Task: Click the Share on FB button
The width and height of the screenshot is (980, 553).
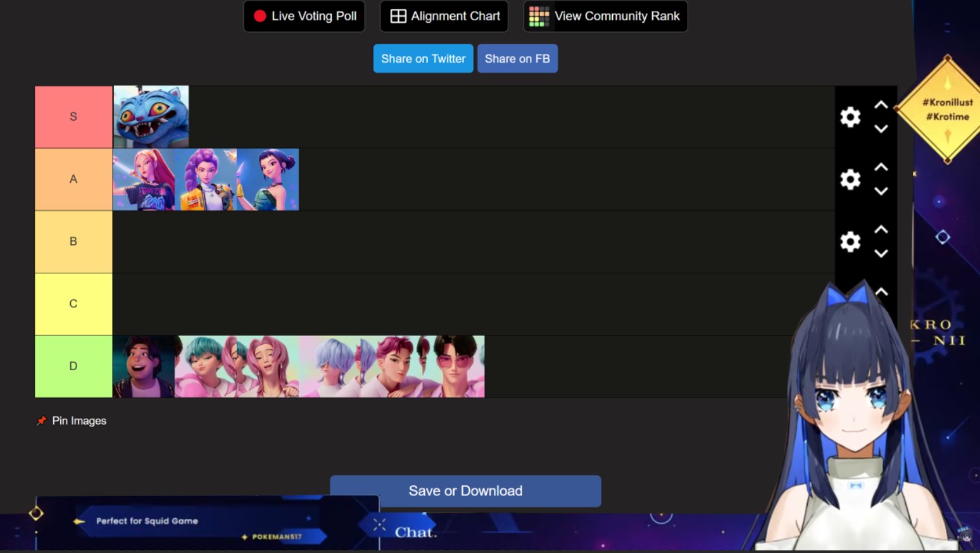Action: click(x=517, y=59)
